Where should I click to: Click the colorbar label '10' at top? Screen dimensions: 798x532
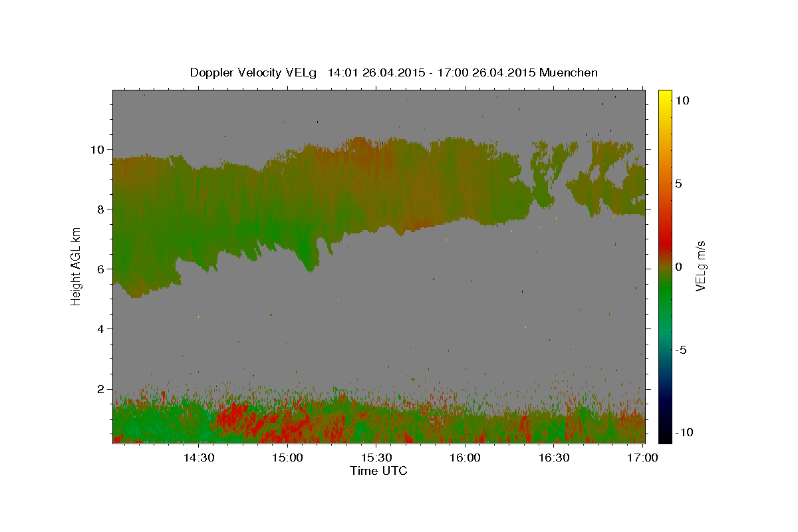click(x=682, y=100)
